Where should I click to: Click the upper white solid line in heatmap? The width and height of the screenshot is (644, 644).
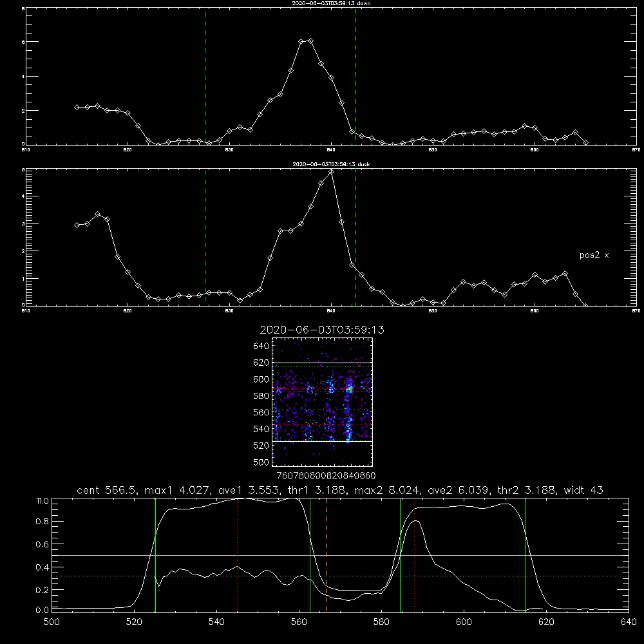pos(323,363)
